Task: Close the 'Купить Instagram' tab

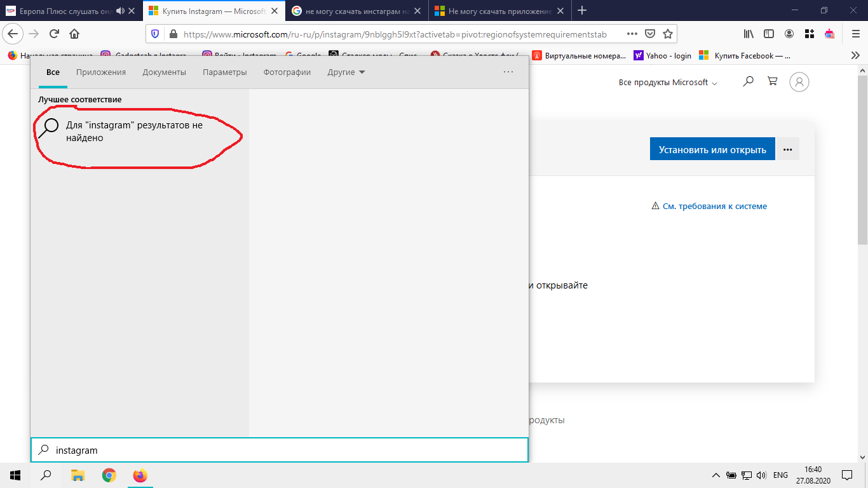Action: coord(274,11)
